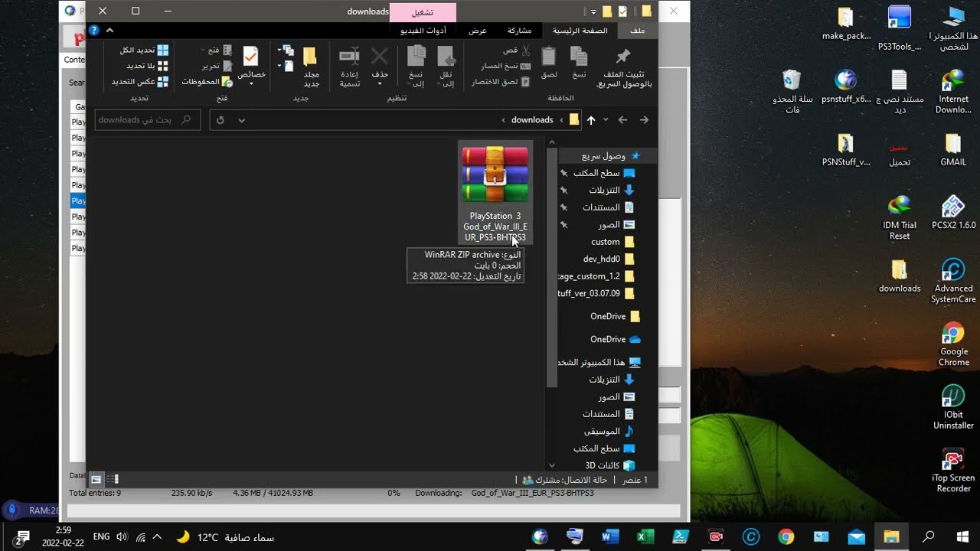Collapse the ribbon with the chevron arrow
The width and height of the screenshot is (980, 551).
[x=109, y=31]
